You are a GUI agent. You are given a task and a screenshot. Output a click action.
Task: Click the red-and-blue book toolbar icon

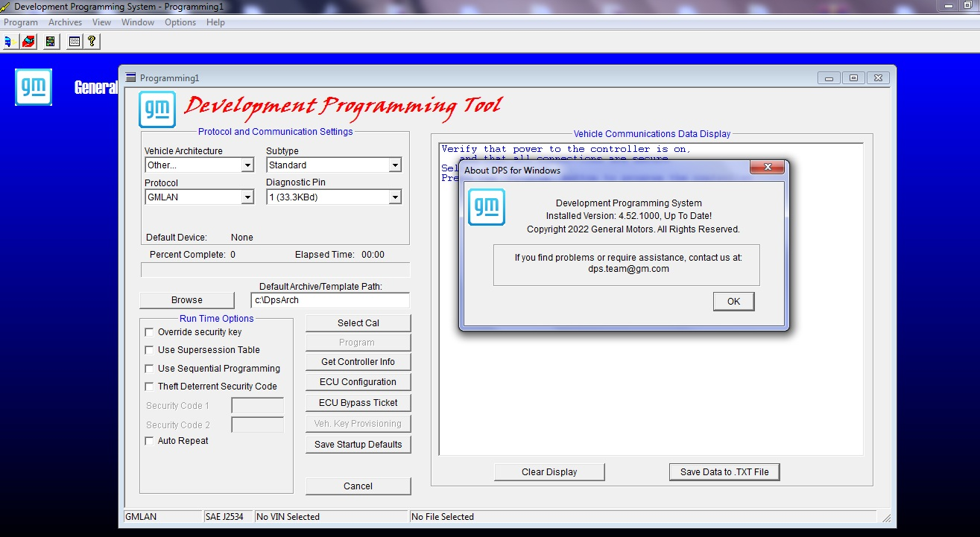[28, 42]
